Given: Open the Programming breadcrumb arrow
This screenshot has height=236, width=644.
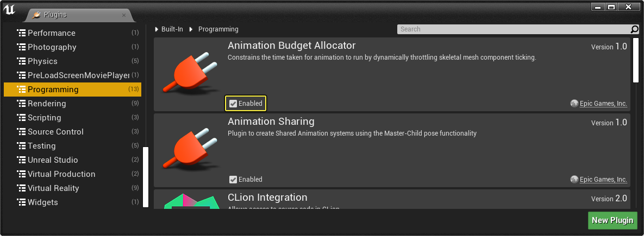Looking at the screenshot, I should (x=191, y=29).
